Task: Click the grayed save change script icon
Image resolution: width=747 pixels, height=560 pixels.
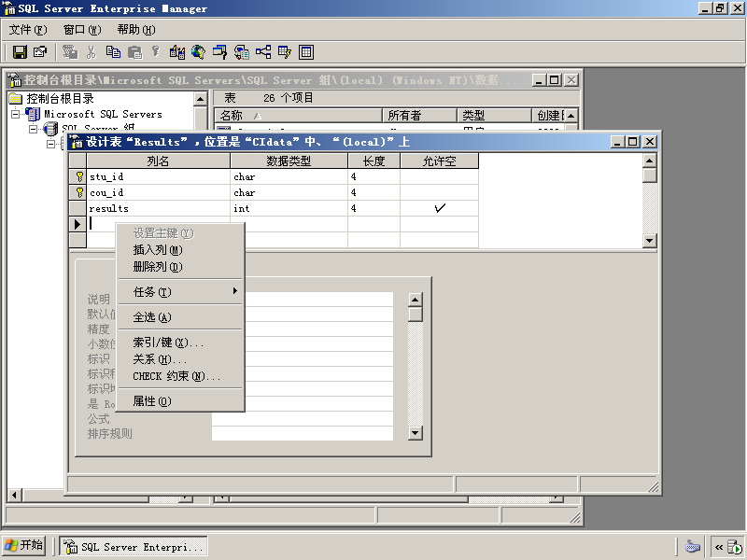Action: [x=69, y=52]
